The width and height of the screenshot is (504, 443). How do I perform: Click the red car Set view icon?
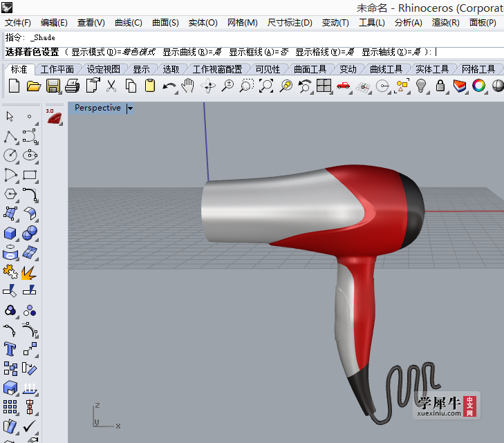tap(344, 86)
